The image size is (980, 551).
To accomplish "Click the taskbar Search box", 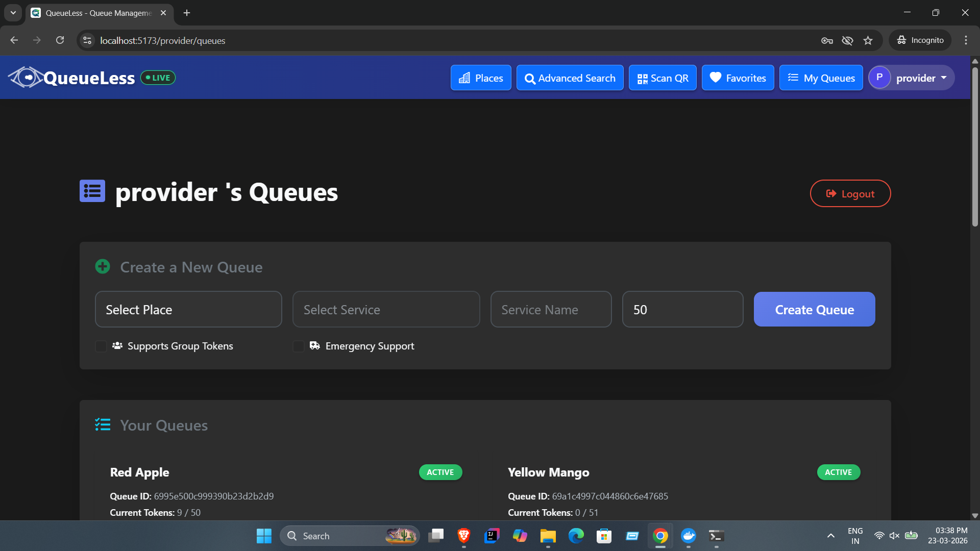I will 350,536.
